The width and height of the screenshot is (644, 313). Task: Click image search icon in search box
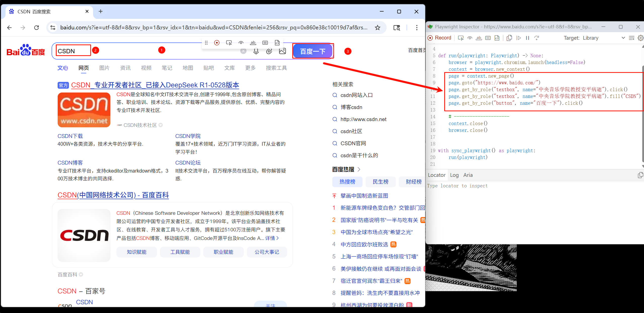tap(283, 51)
